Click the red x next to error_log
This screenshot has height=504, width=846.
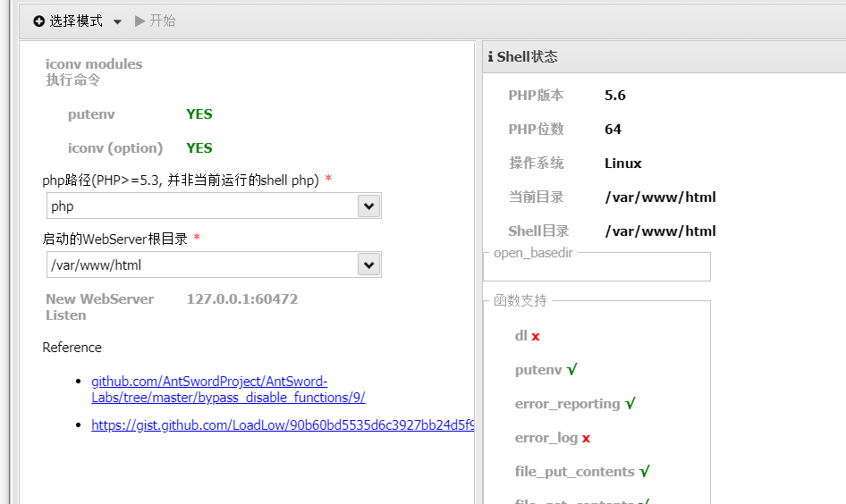coord(586,438)
